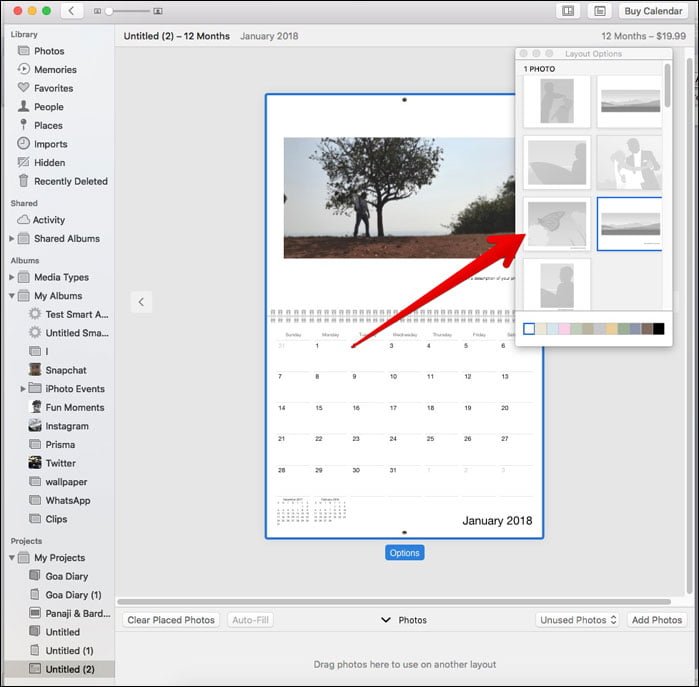Viewport: 699px width, 687px height.
Task: Collapse the Photos tray chevron
Action: (x=386, y=620)
